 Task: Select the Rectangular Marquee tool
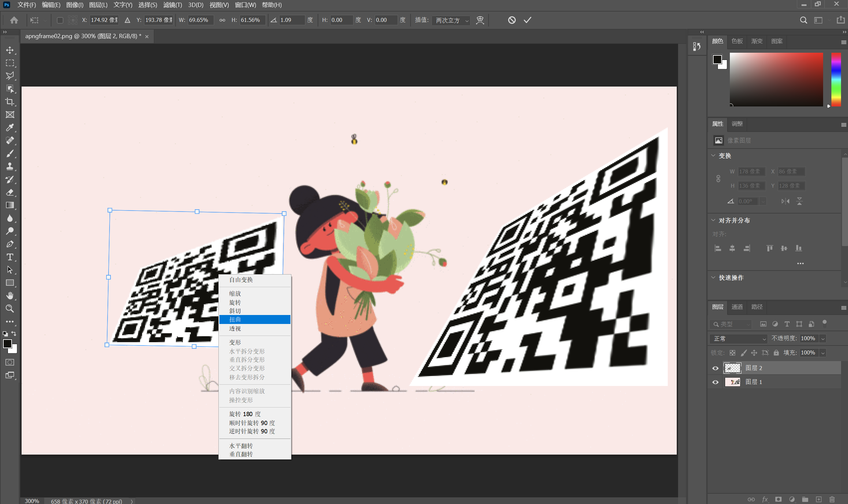click(x=10, y=63)
